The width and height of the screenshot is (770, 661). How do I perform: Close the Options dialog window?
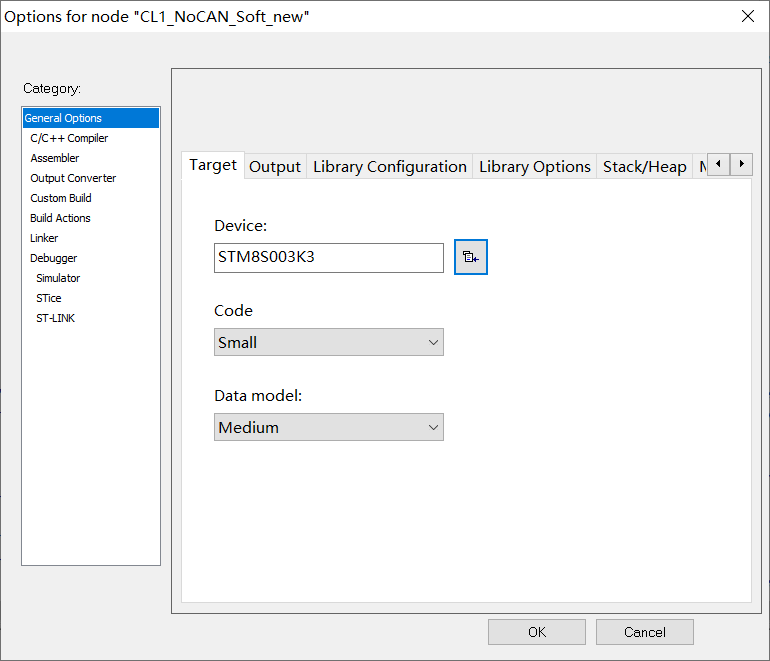[x=747, y=16]
